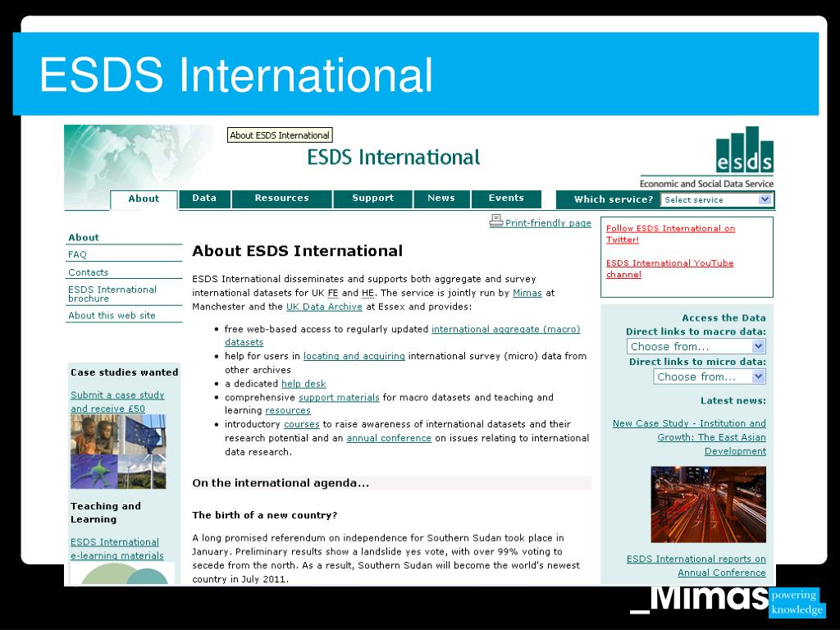This screenshot has height=630, width=840.
Task: Click the case studies photo collage thumbnail
Action: 118,452
